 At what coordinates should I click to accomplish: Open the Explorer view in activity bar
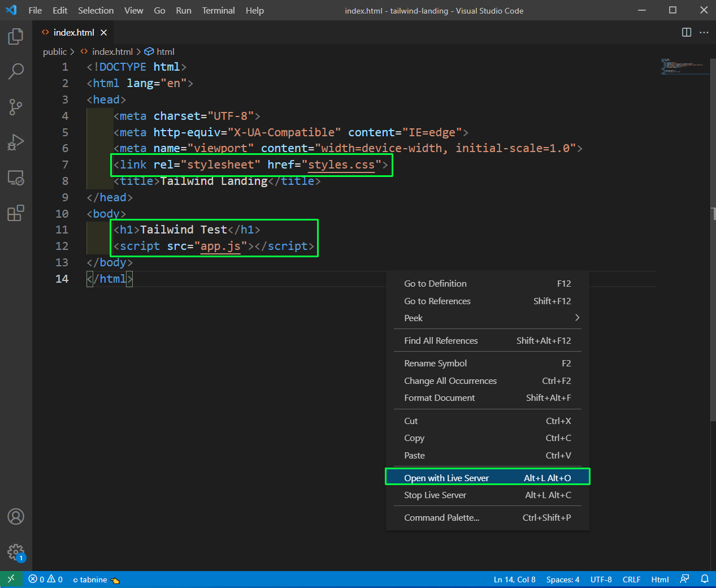16,37
